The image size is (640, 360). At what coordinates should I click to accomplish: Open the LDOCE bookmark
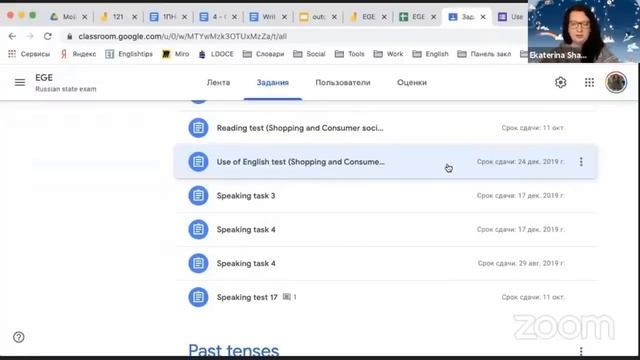(x=216, y=54)
